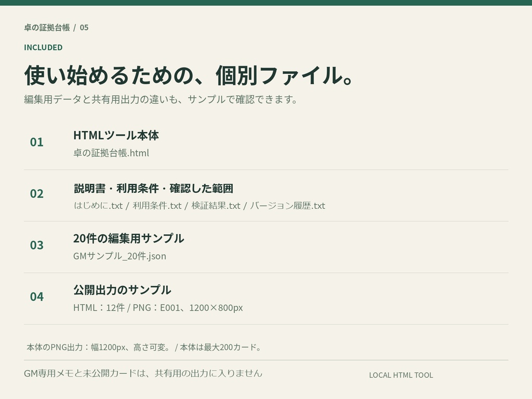Select the subtitle 編集用データと共有用出力の違いも
This screenshot has width=532, height=399.
[x=161, y=99]
